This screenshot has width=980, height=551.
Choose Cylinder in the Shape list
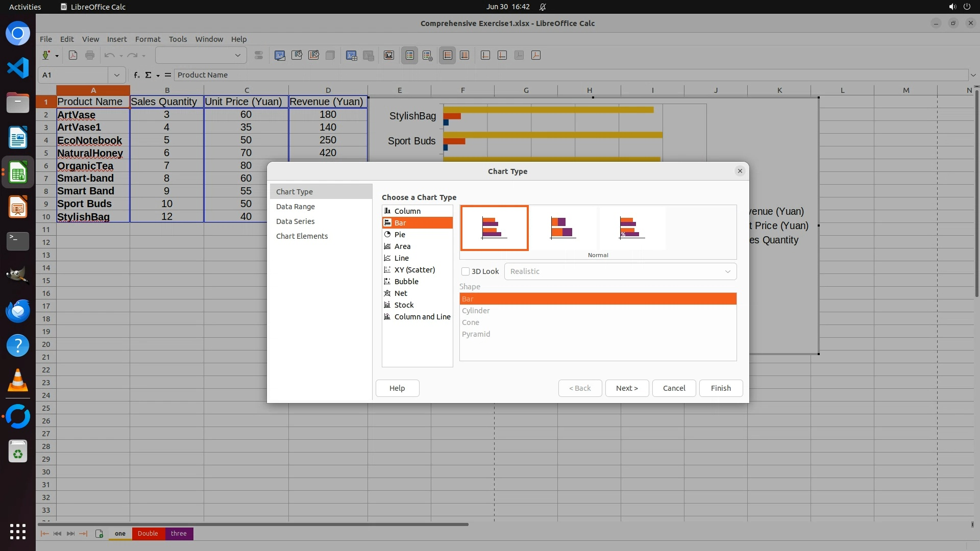476,311
